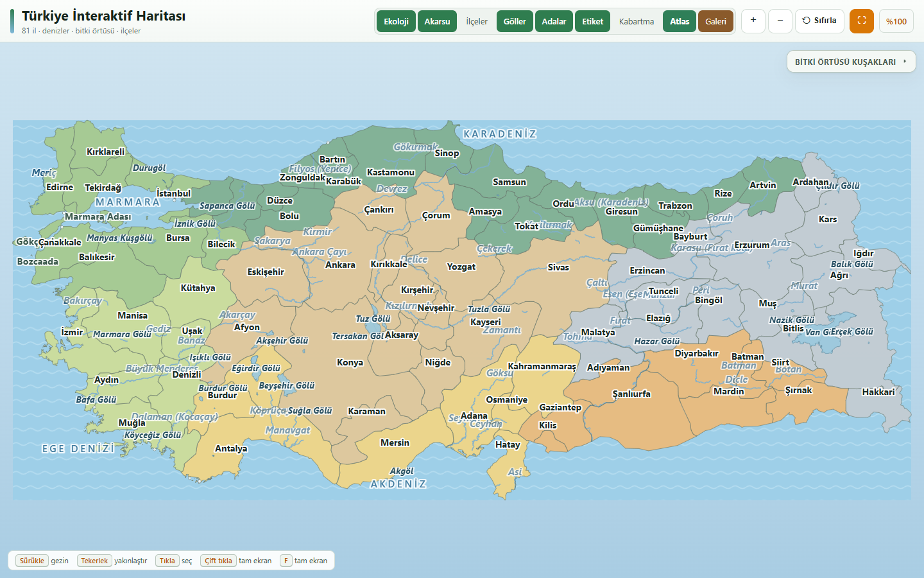Select the Muğla province label
The image size is (924, 578).
point(132,423)
